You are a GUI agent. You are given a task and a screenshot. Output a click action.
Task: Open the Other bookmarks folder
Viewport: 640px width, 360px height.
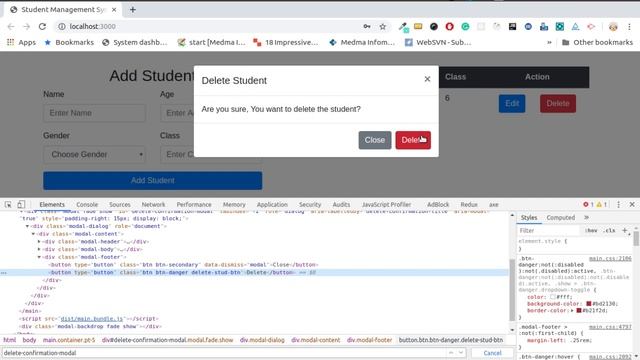[x=598, y=42]
